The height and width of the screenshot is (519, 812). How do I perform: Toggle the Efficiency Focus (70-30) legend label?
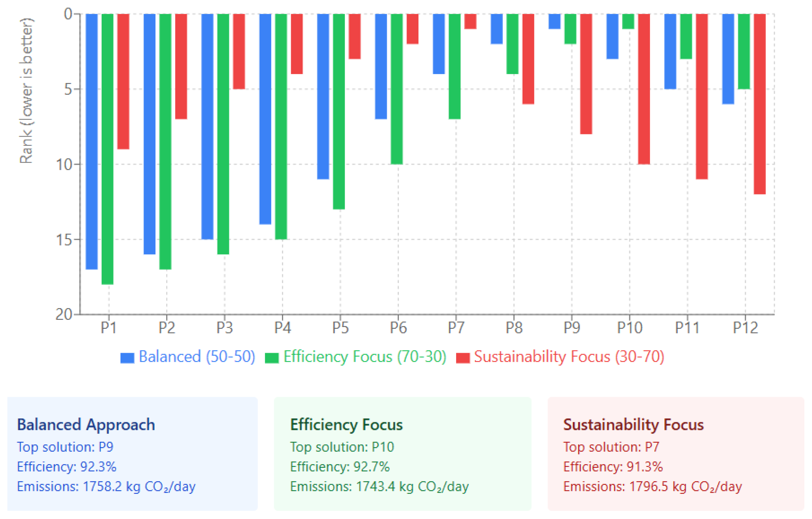click(365, 357)
